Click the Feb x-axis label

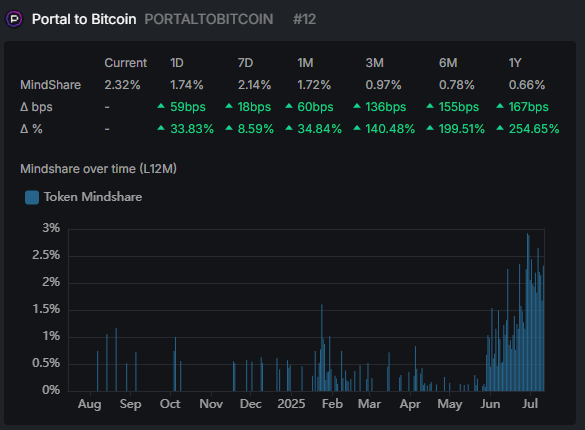click(x=332, y=404)
